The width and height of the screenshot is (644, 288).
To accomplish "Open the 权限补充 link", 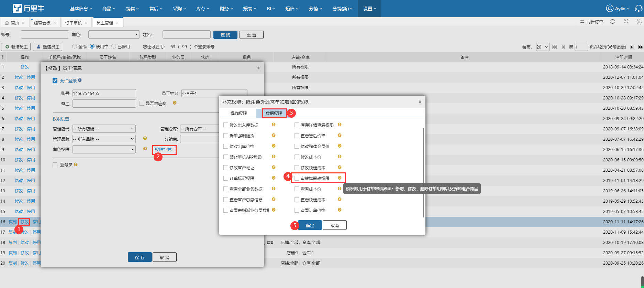I will (x=163, y=150).
